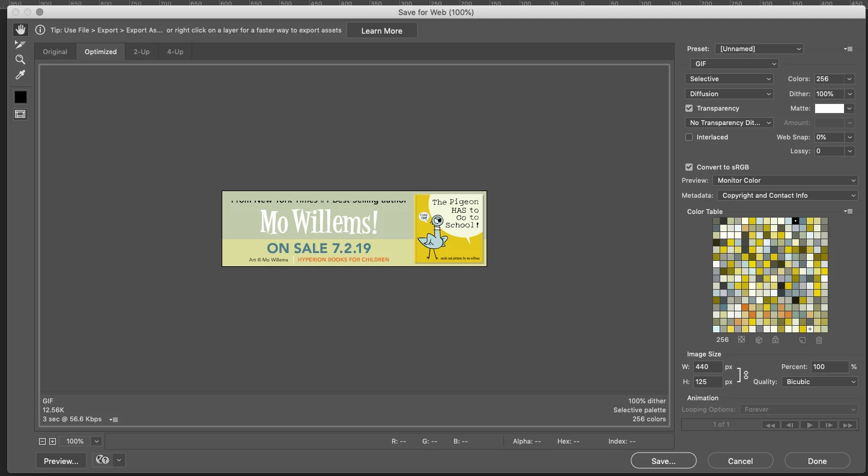The width and height of the screenshot is (868, 476).
Task: Delete selected colors trash icon
Action: click(x=819, y=340)
